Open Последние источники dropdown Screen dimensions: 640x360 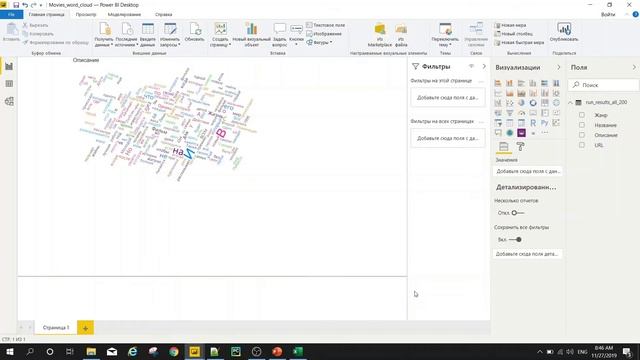(126, 34)
